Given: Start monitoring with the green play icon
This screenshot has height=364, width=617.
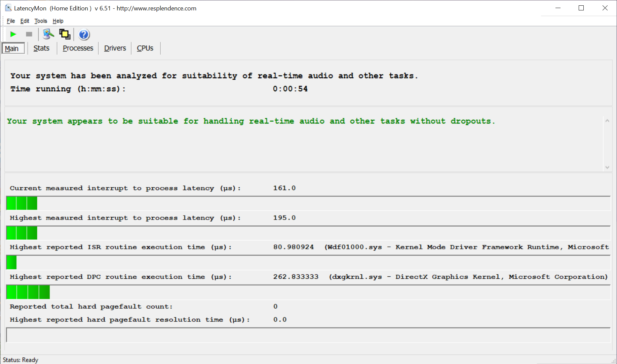Looking at the screenshot, I should click(13, 34).
